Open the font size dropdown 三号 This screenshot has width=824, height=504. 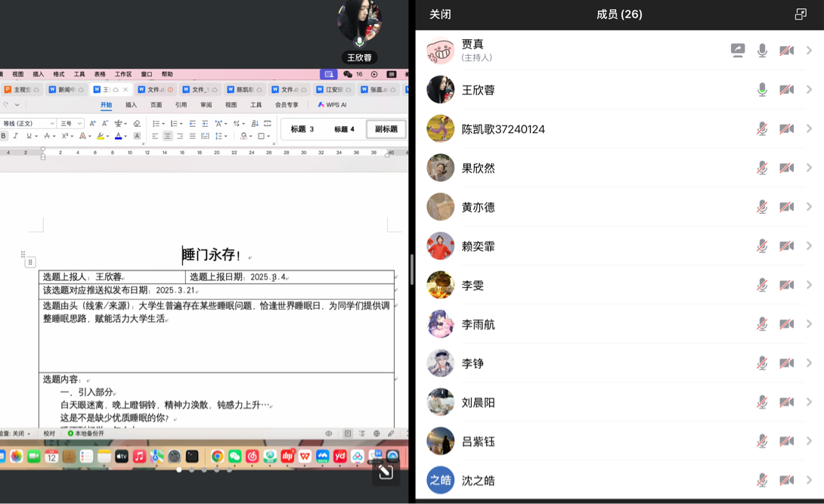click(71, 123)
